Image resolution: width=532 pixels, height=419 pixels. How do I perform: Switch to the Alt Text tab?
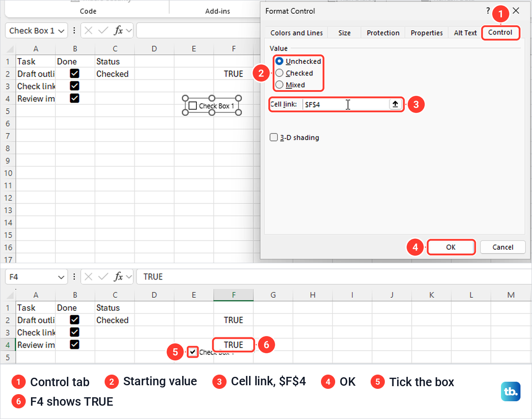point(465,33)
